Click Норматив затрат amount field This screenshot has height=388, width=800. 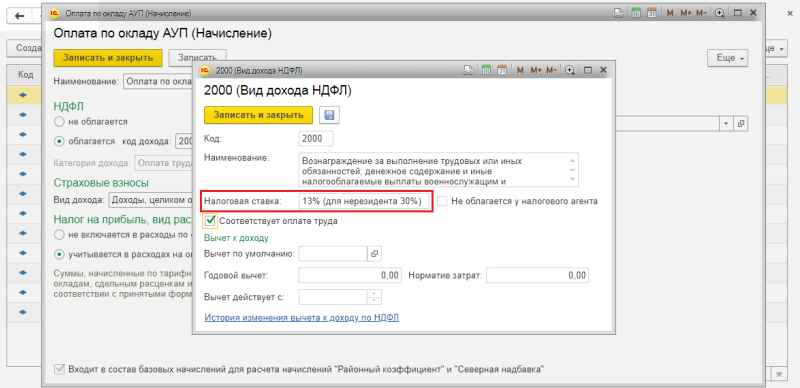537,275
